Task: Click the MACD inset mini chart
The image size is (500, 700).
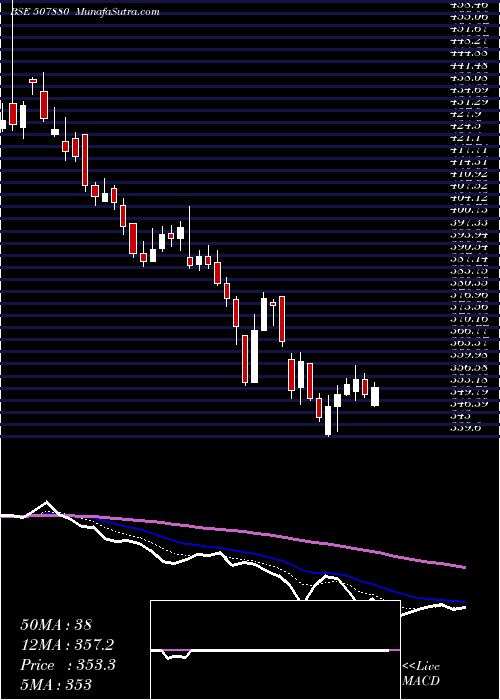Action: tap(275, 650)
